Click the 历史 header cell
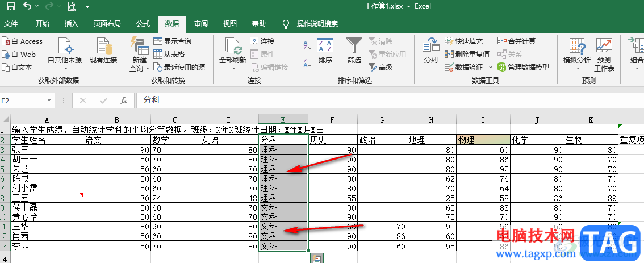Screen dimensions: 644x263 pyautogui.click(x=333, y=140)
